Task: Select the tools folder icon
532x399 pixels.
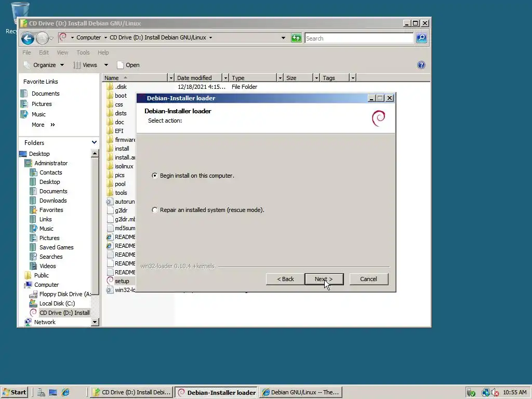Action: (x=110, y=192)
